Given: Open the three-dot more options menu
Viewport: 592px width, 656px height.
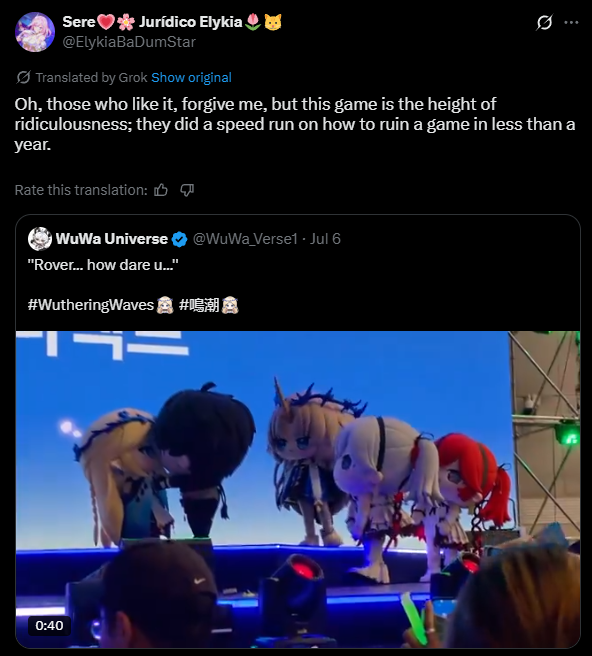Looking at the screenshot, I should (x=571, y=23).
